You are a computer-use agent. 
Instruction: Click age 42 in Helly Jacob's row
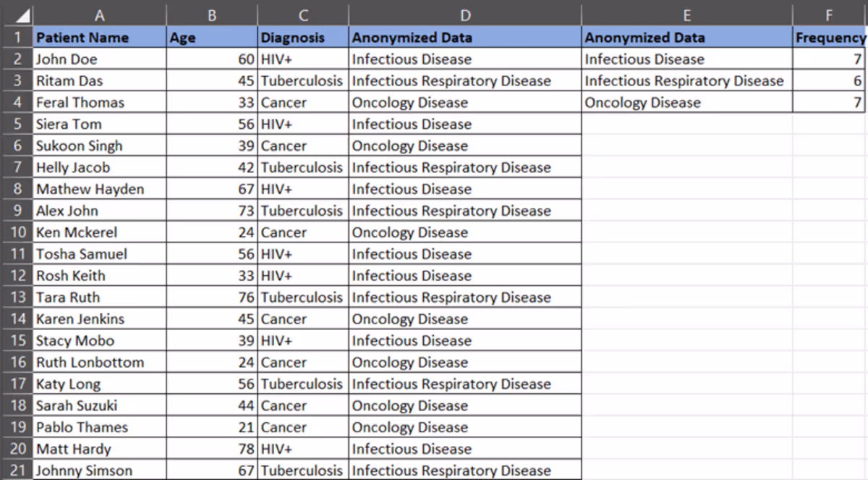pyautogui.click(x=212, y=167)
